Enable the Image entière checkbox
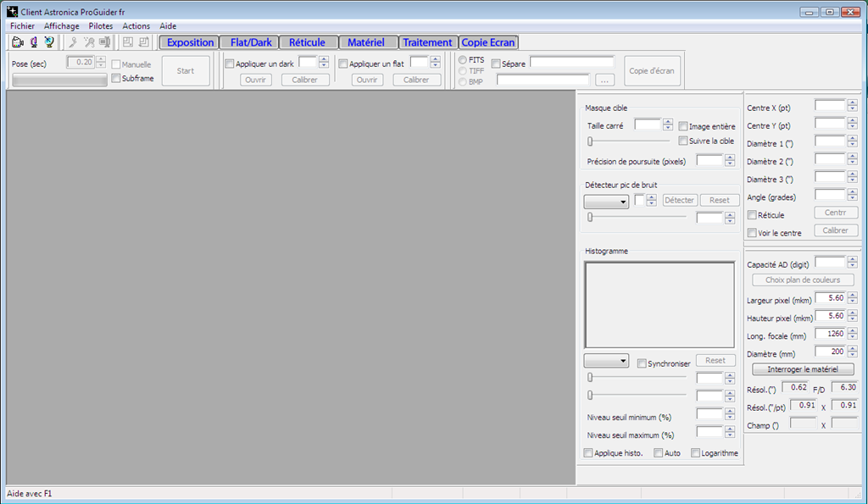Screen dimensions: 868x504 [683, 126]
